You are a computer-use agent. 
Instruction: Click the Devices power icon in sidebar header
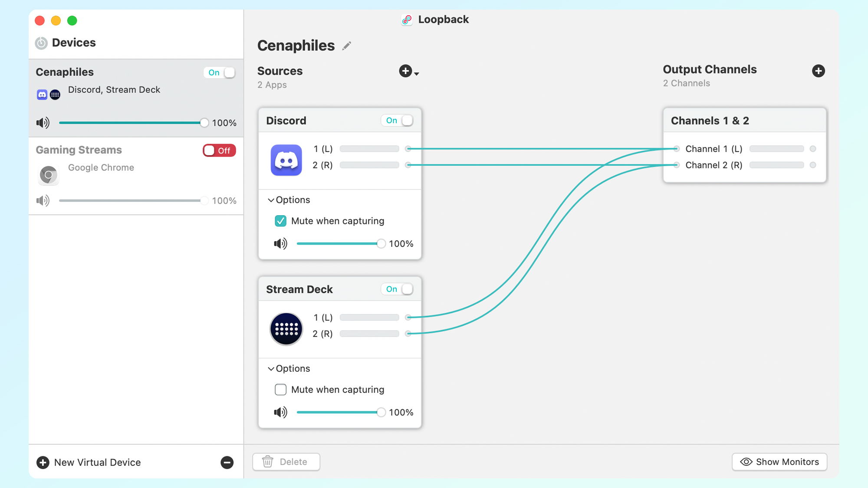(41, 43)
